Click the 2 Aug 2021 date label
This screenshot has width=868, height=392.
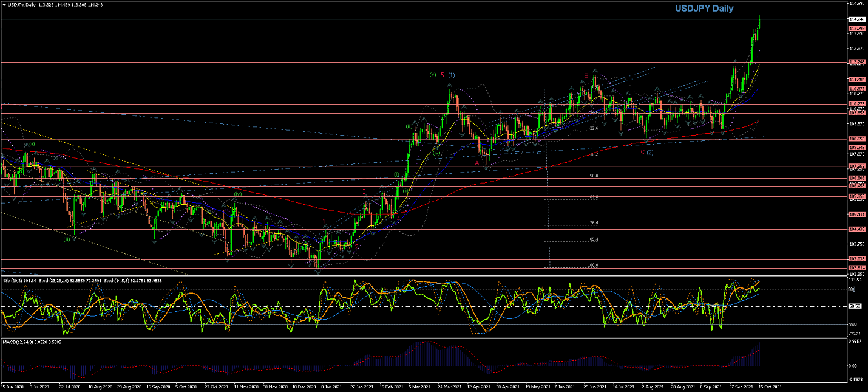pos(652,387)
